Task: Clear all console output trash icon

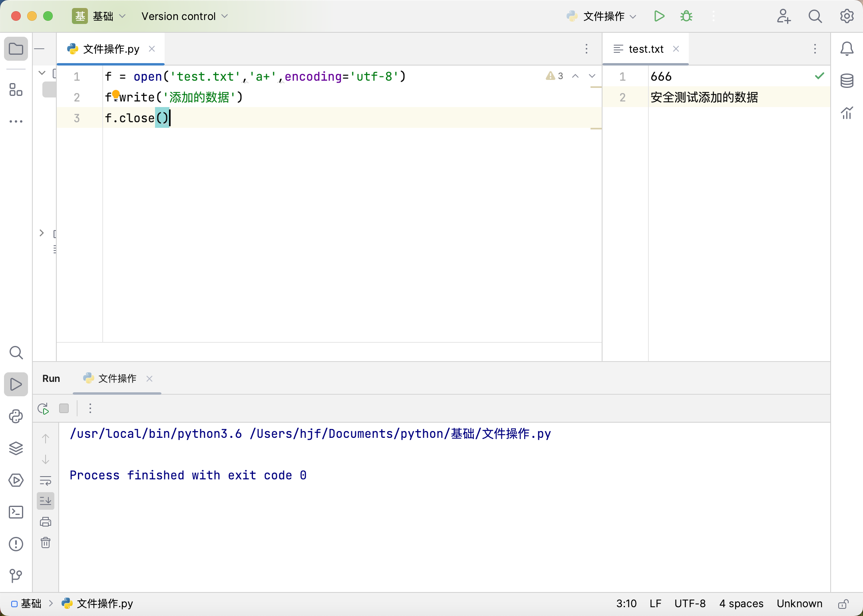Action: [x=46, y=542]
